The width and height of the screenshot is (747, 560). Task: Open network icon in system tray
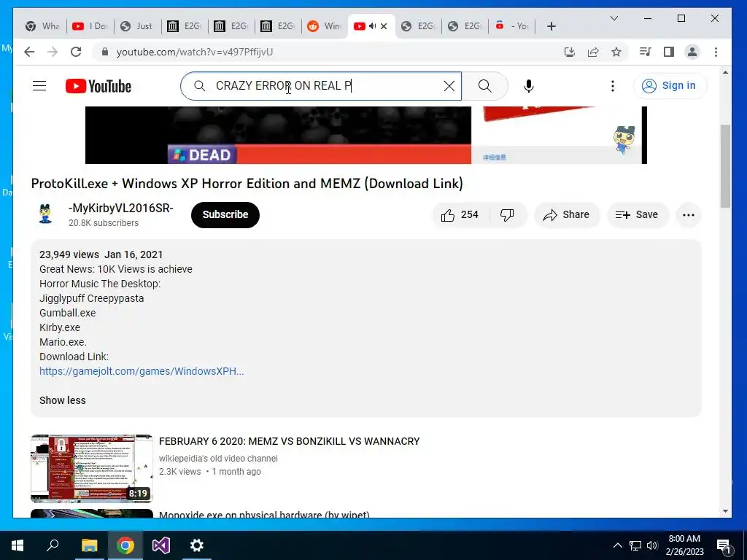click(x=635, y=545)
